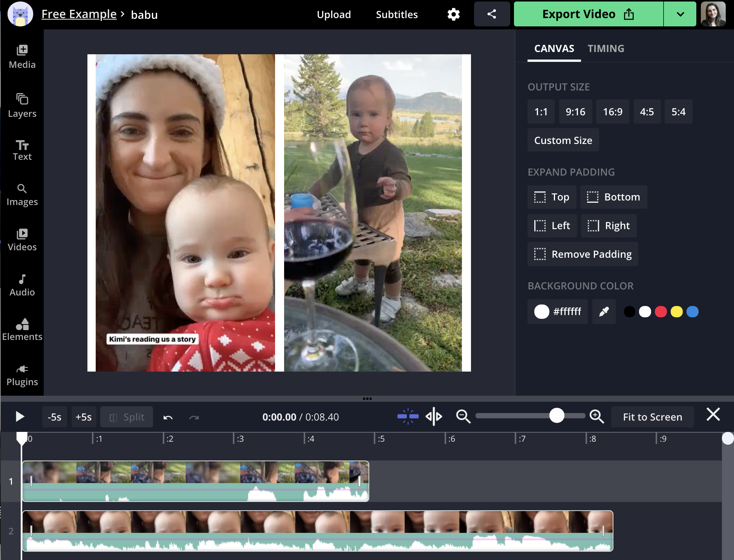Viewport: 734px width, 560px height.
Task: Open the Images panel
Action: (22, 194)
